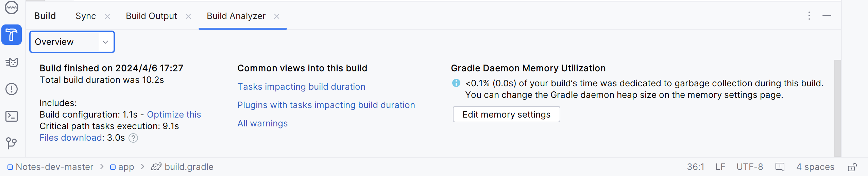
Task: Open the build panel options three-dot menu
Action: (x=809, y=16)
